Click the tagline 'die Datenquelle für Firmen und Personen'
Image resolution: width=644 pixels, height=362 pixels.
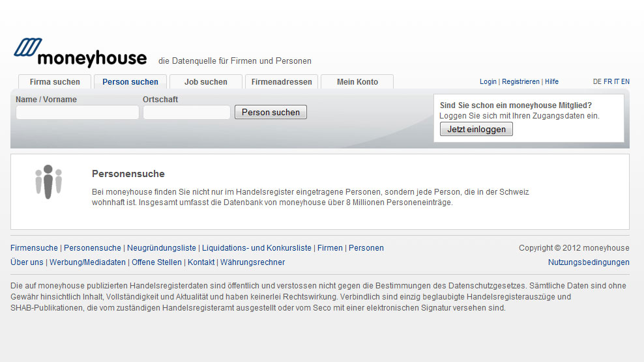point(235,61)
